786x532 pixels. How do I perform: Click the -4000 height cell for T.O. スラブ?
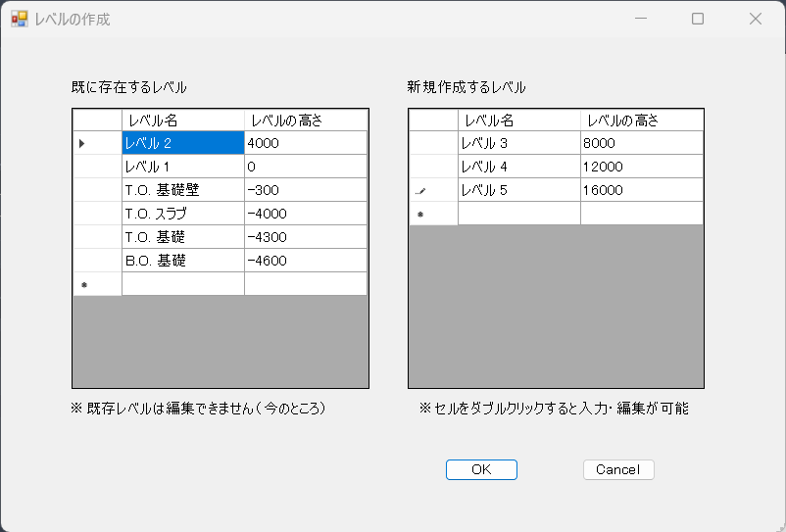305,214
